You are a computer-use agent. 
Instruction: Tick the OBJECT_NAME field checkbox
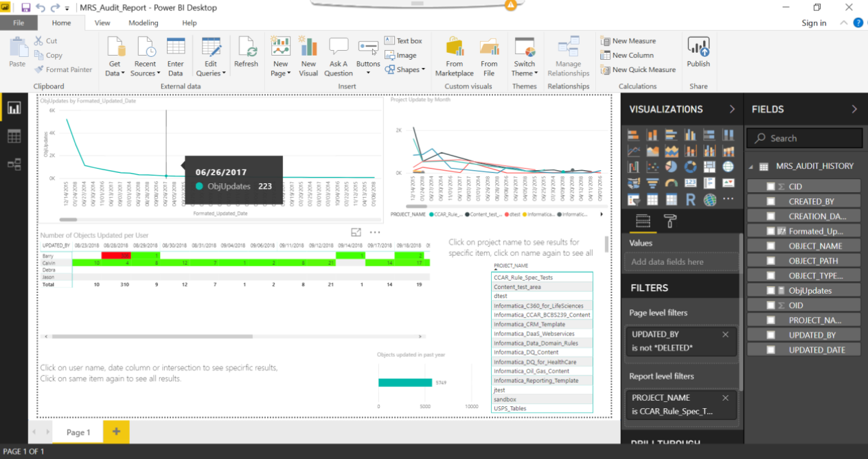click(770, 246)
